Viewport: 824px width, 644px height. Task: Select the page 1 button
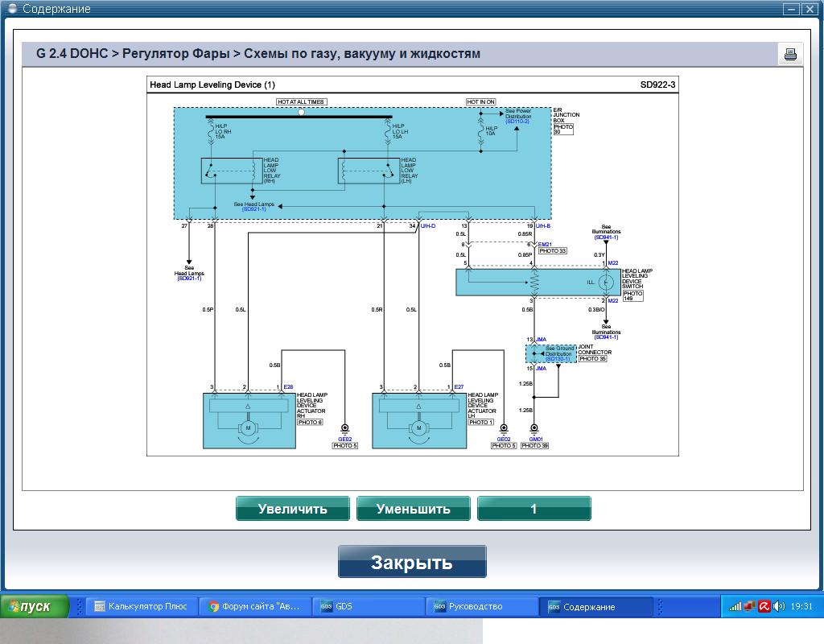[x=534, y=509]
